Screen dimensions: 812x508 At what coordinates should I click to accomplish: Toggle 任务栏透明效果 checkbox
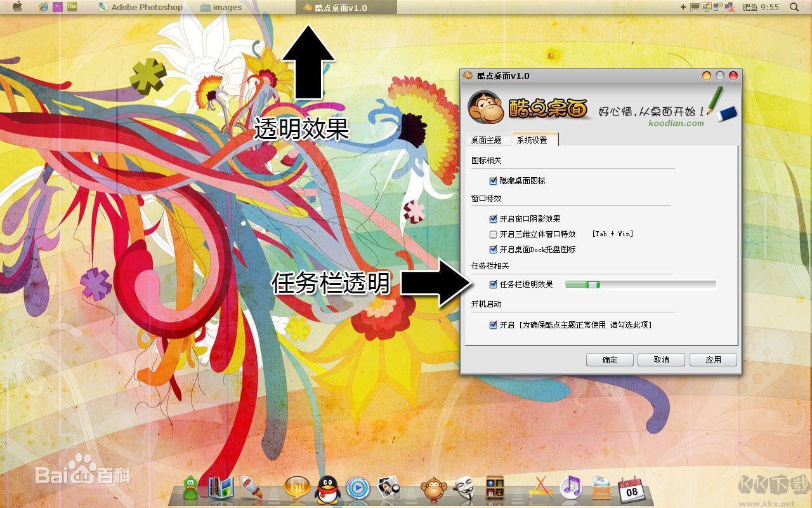[x=494, y=284]
